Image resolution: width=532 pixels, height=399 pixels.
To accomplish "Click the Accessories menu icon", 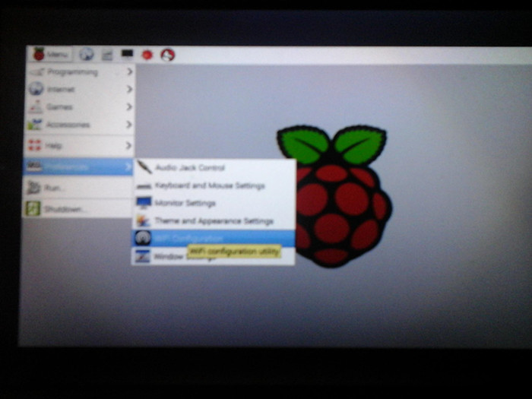I will tap(34, 125).
